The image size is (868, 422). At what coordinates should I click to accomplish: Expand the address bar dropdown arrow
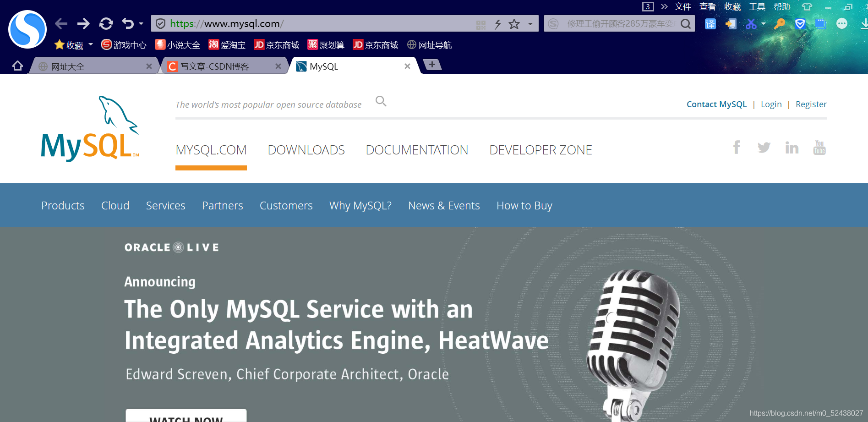pyautogui.click(x=530, y=24)
